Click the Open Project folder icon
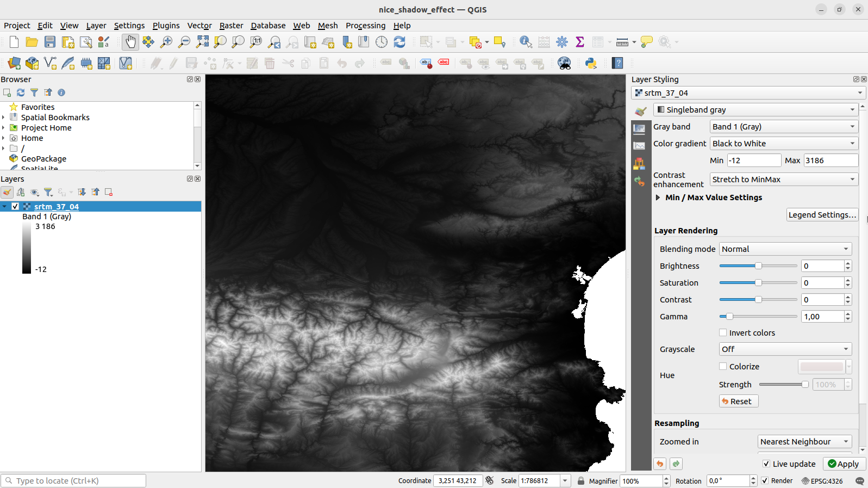This screenshot has height=488, width=868. click(x=32, y=42)
